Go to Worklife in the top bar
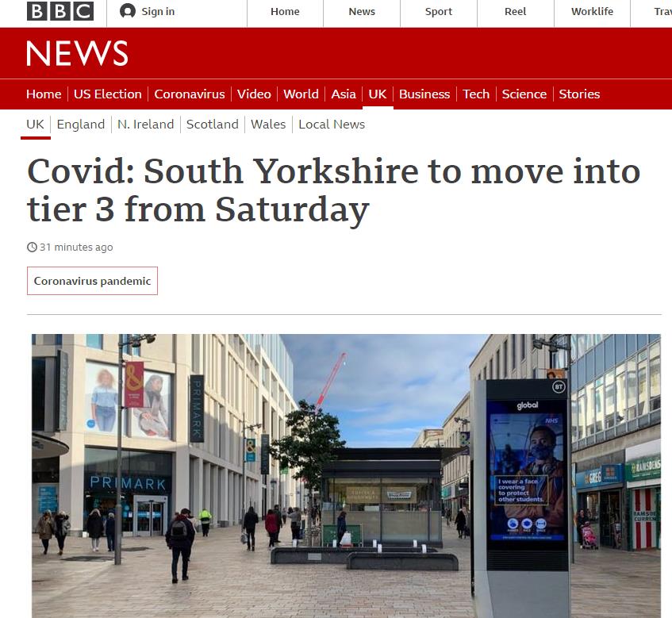The image size is (672, 618). tap(592, 12)
